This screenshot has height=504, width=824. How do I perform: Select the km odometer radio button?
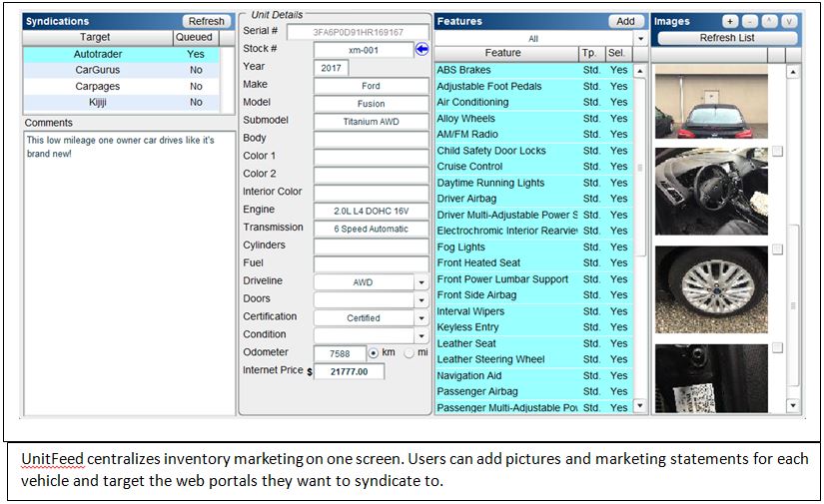(374, 353)
